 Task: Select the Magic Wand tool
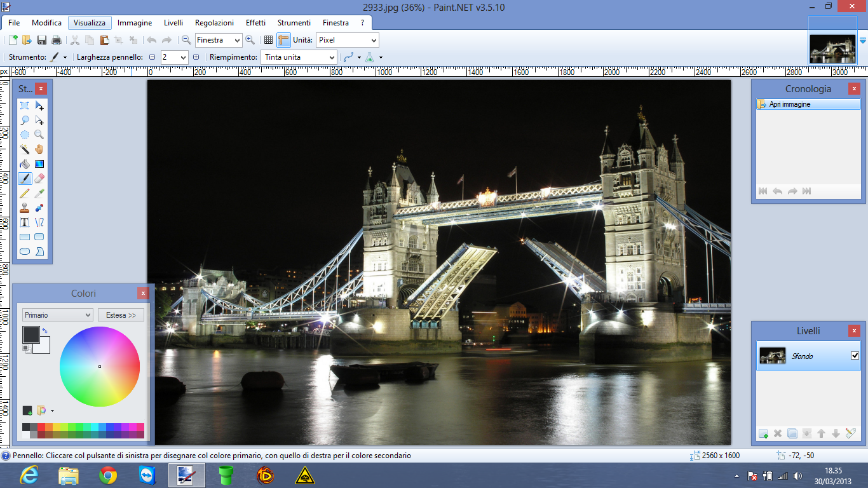25,149
